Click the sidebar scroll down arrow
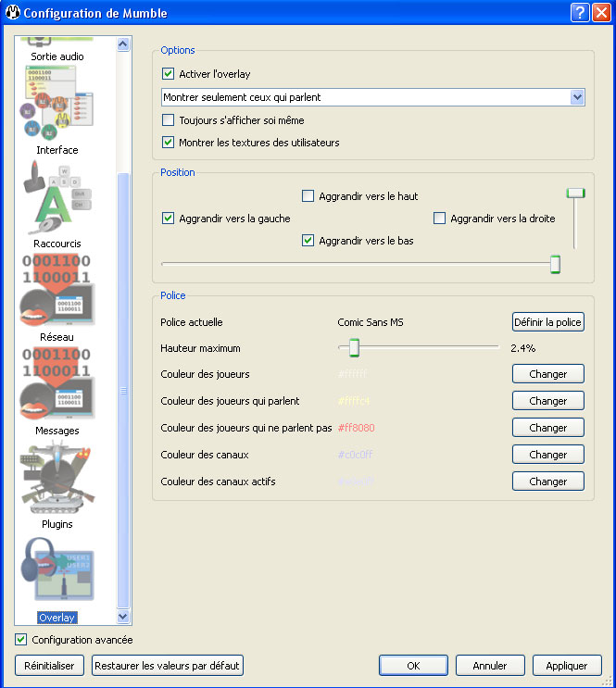Image resolution: width=616 pixels, height=688 pixels. click(123, 617)
